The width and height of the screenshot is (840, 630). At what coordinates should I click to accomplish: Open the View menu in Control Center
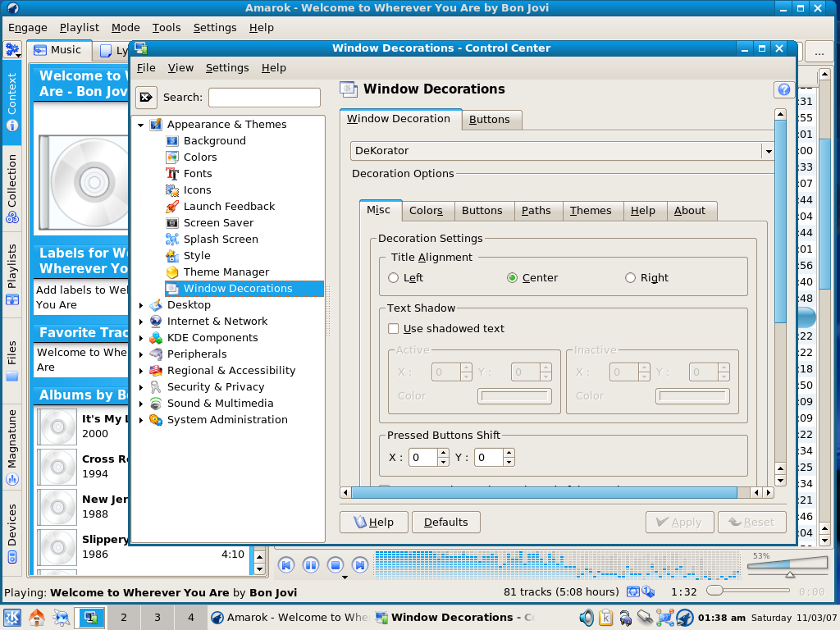click(x=180, y=68)
